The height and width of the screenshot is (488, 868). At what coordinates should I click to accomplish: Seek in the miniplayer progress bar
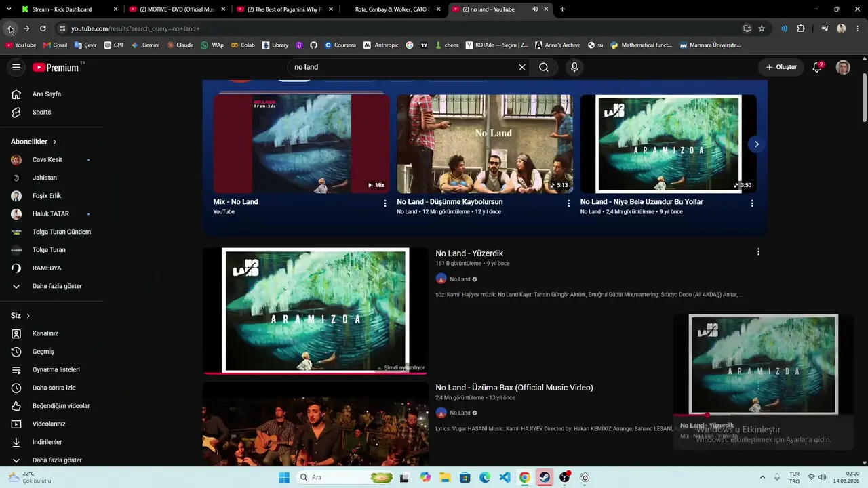pyautogui.click(x=763, y=415)
